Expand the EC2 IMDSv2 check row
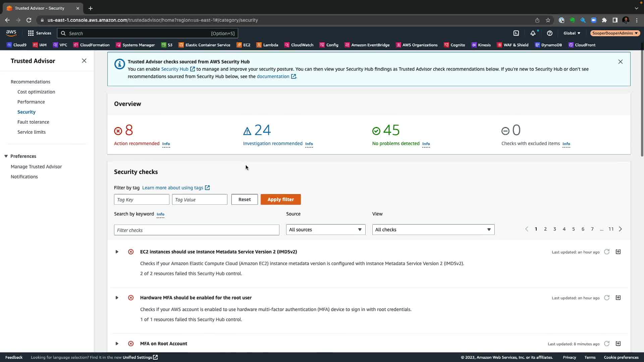The width and height of the screenshot is (644, 362). click(x=117, y=252)
